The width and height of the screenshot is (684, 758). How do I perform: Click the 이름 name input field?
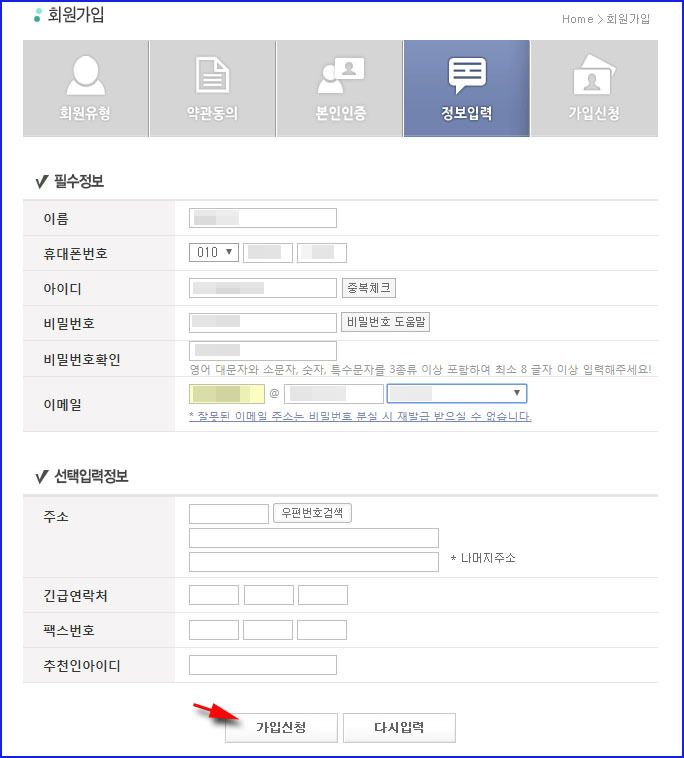262,218
